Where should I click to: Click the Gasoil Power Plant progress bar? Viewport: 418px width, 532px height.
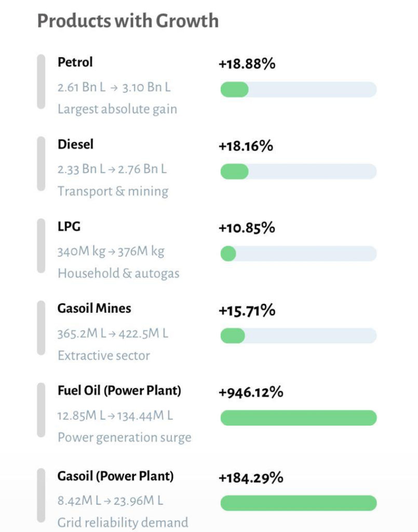298,503
